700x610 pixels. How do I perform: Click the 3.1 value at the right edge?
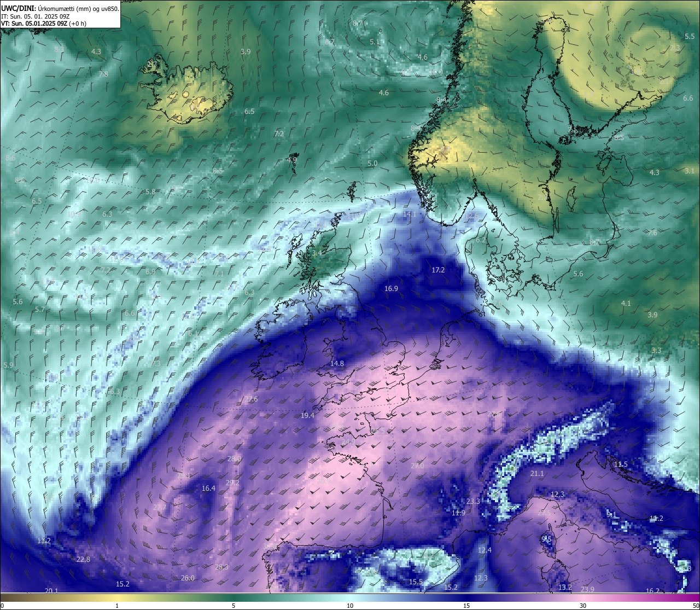689,171
